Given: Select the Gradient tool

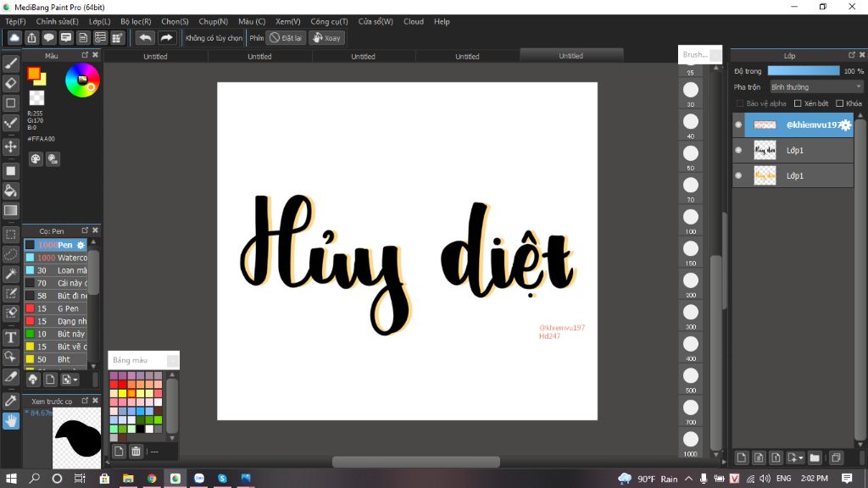Looking at the screenshot, I should (10, 210).
